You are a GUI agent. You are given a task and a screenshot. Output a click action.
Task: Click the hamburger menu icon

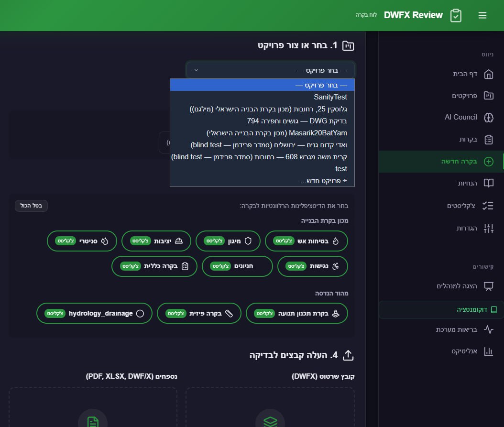tap(482, 15)
